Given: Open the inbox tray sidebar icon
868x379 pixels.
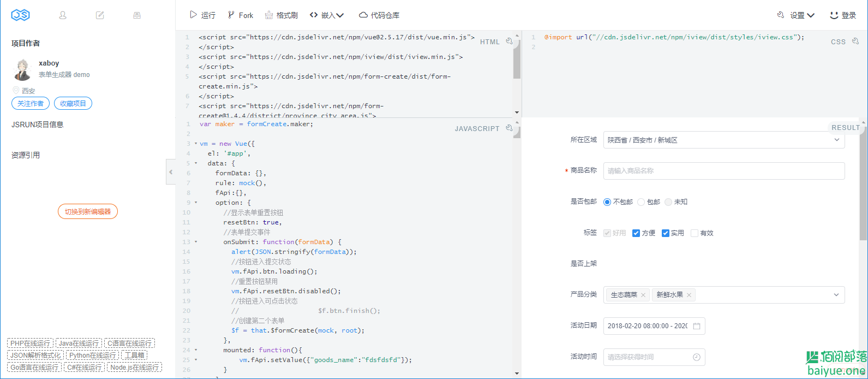Looking at the screenshot, I should coord(137,15).
